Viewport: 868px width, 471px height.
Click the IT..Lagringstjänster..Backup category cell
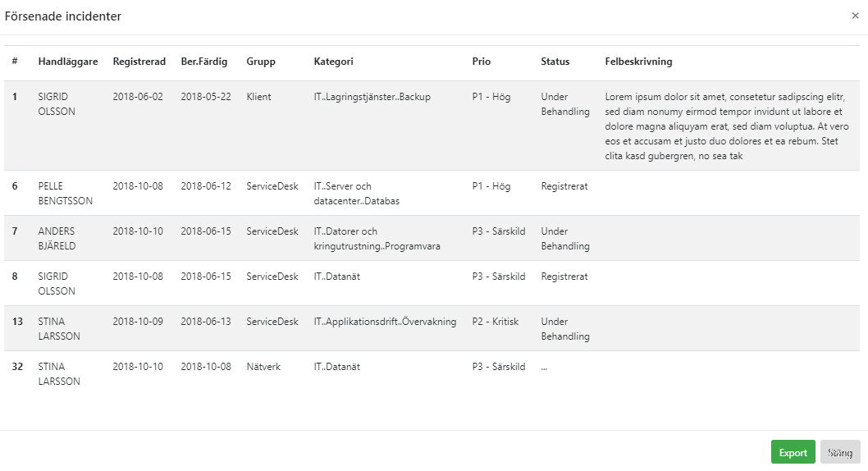(372, 97)
